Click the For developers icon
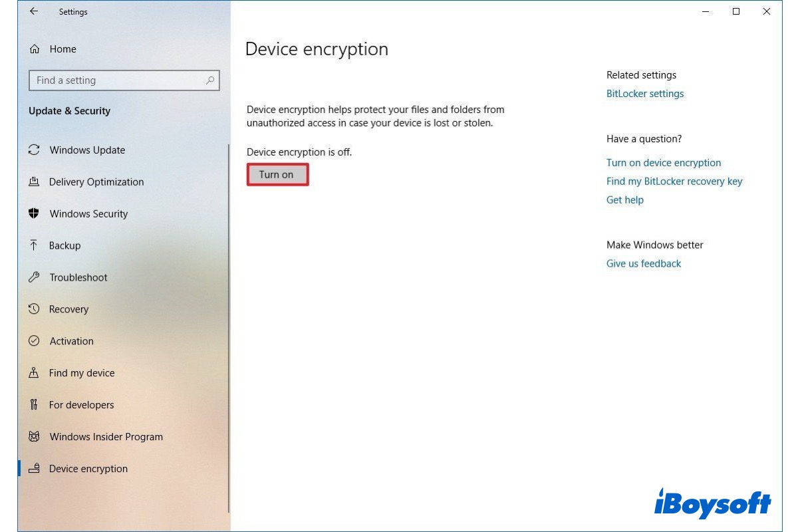 pos(35,404)
